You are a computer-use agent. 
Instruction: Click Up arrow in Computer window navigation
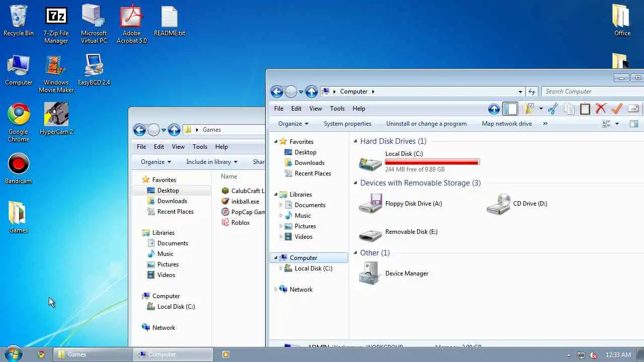tap(311, 92)
